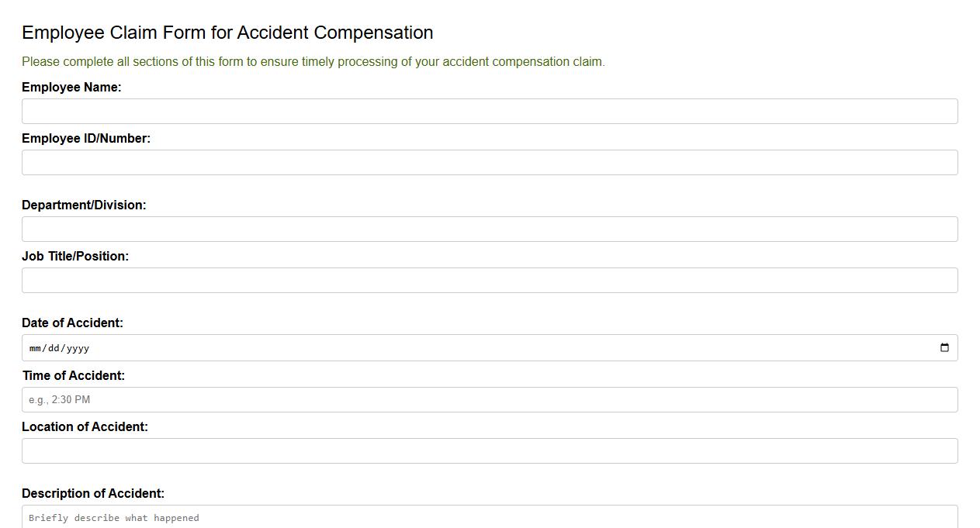Open the calendar picker on Date of Accident
Image resolution: width=980 pixels, height=528 pixels.
tap(944, 347)
